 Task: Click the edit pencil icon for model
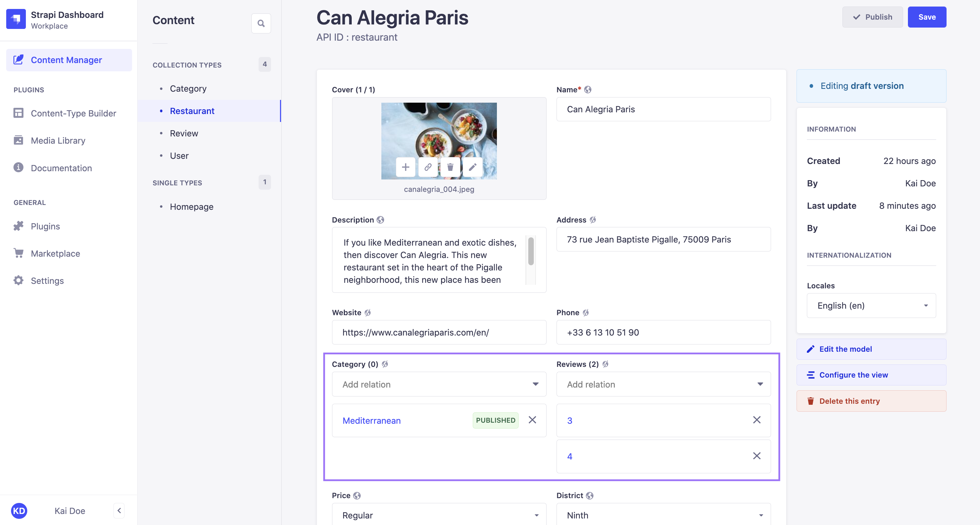click(811, 349)
